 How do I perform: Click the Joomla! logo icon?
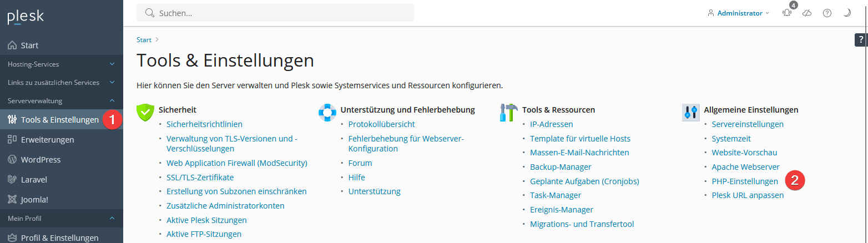coord(12,199)
